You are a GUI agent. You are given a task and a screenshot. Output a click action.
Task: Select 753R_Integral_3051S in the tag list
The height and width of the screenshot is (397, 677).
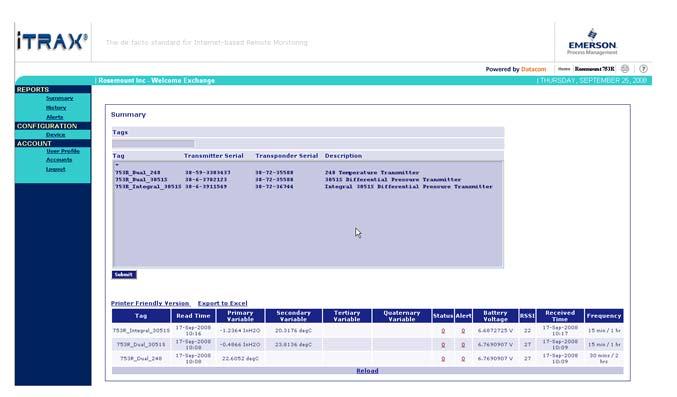point(148,187)
